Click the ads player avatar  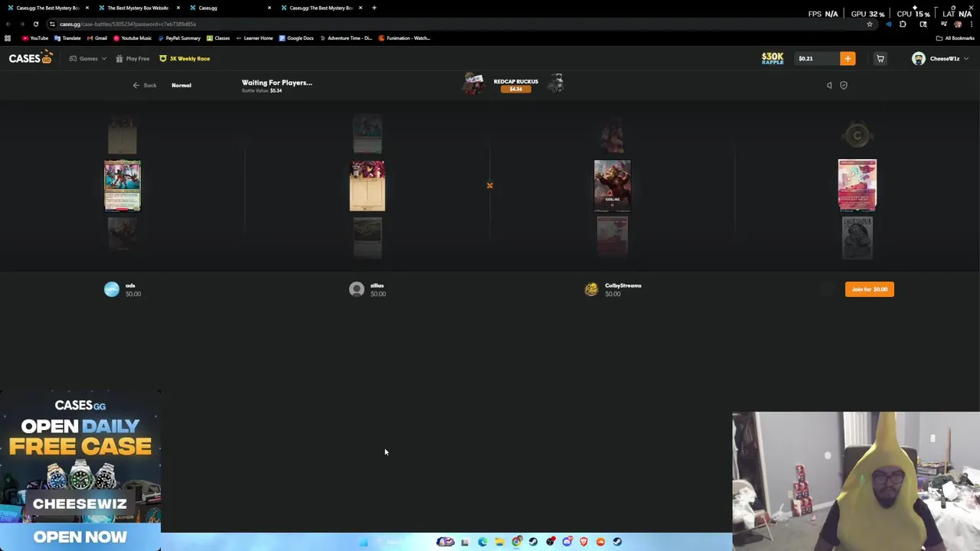pos(112,289)
